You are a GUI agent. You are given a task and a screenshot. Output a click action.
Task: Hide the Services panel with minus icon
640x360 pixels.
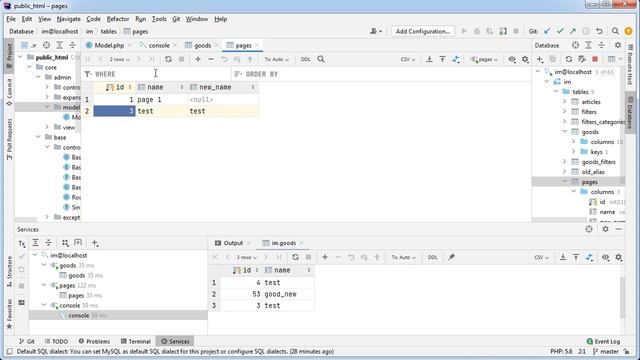[618, 229]
